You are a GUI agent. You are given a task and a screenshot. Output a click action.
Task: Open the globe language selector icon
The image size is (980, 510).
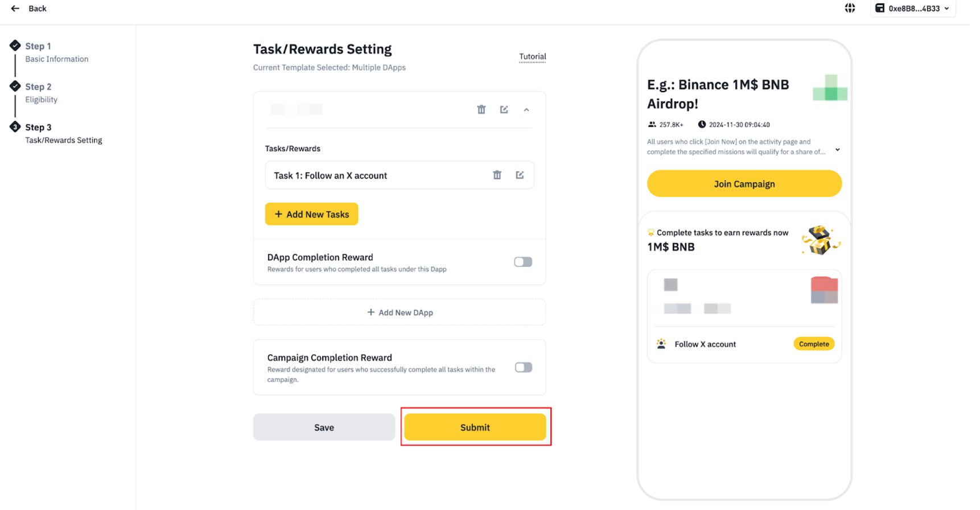coord(850,8)
